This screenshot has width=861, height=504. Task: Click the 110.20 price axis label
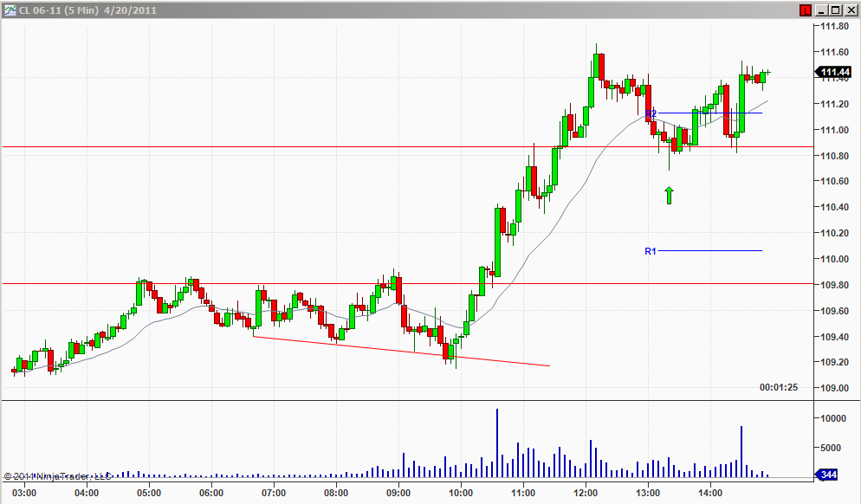point(835,233)
